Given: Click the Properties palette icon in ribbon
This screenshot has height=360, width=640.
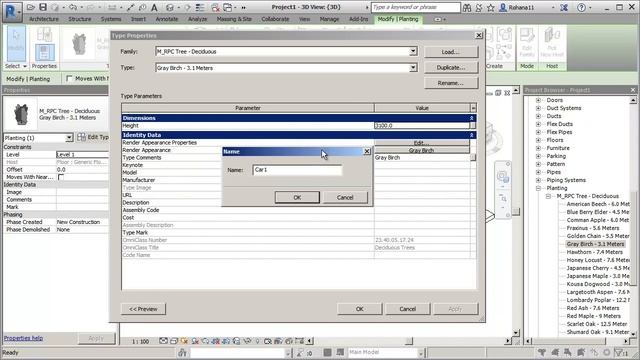Looking at the screenshot, I should tap(44, 53).
